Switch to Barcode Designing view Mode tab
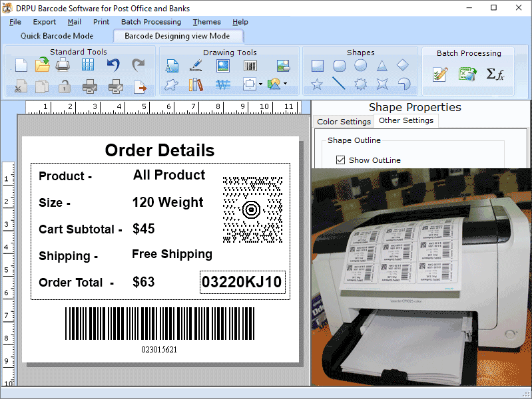The image size is (532, 399). pos(177,36)
